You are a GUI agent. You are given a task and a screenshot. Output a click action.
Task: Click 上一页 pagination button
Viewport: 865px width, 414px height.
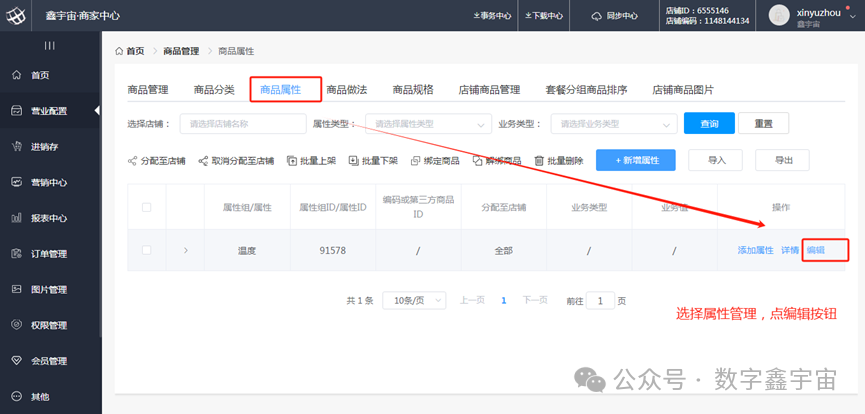click(472, 300)
